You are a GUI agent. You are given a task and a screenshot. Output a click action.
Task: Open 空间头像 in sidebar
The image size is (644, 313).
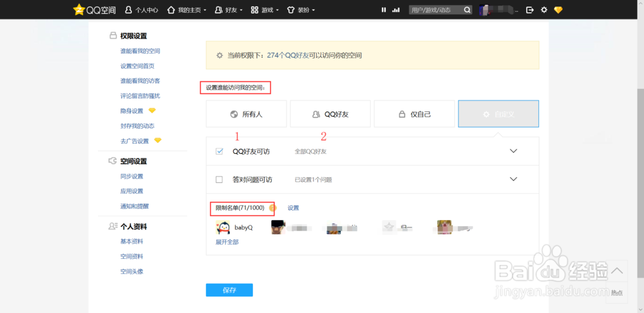coord(131,272)
